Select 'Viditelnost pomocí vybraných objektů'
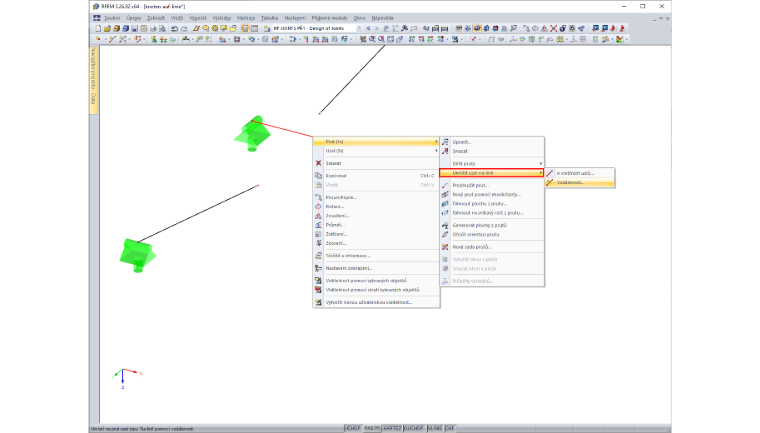Viewport: 760px width, 433px height. pyautogui.click(x=376, y=281)
